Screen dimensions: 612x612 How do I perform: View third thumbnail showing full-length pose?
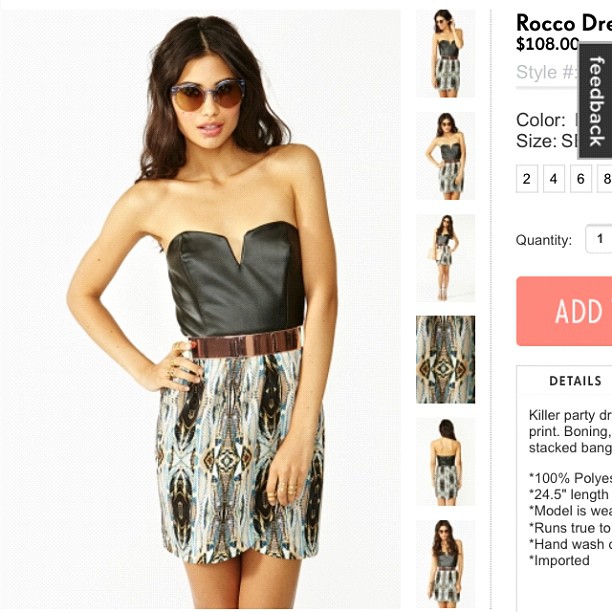(x=445, y=258)
